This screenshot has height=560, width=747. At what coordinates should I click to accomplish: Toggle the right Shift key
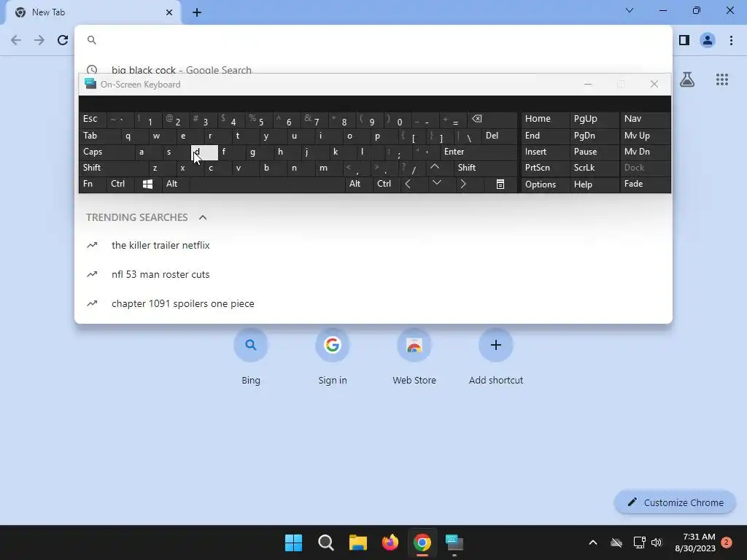pos(486,168)
